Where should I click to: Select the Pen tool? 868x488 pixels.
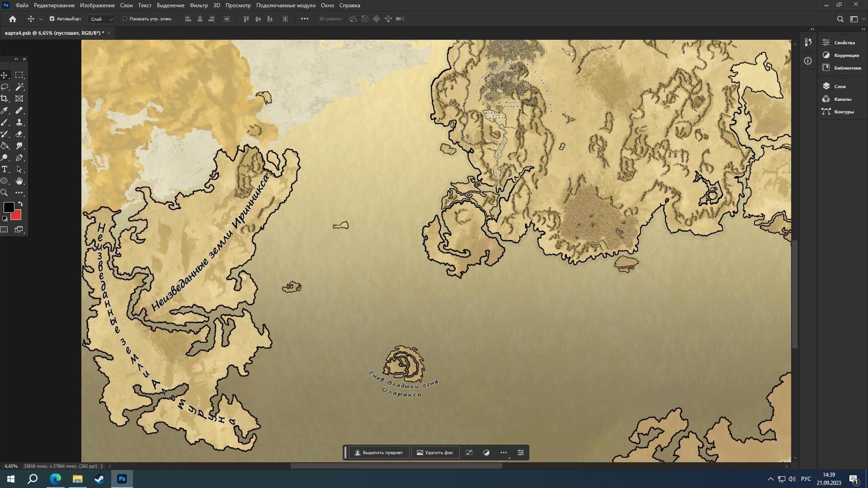pos(19,158)
